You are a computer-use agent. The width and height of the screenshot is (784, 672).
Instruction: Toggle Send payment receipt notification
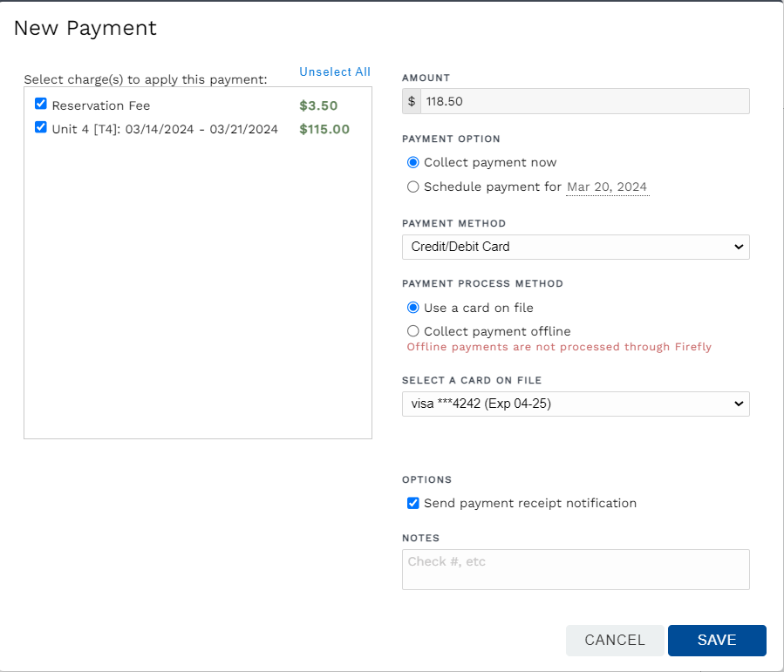click(412, 503)
